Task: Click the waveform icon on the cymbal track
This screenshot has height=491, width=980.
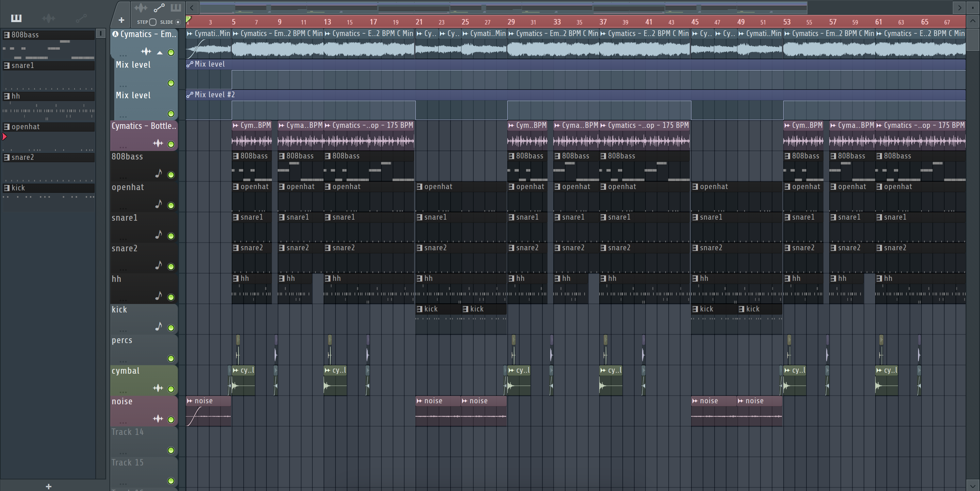Action: pyautogui.click(x=158, y=388)
